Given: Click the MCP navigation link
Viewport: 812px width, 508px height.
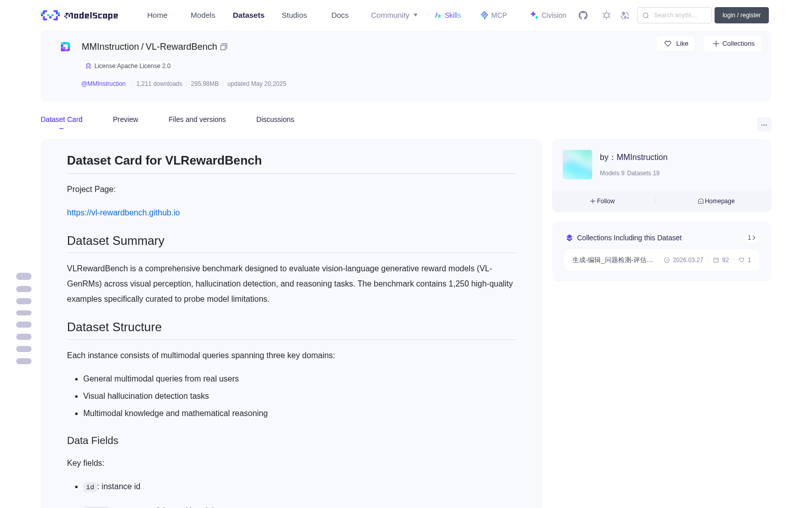Looking at the screenshot, I should 494,15.
